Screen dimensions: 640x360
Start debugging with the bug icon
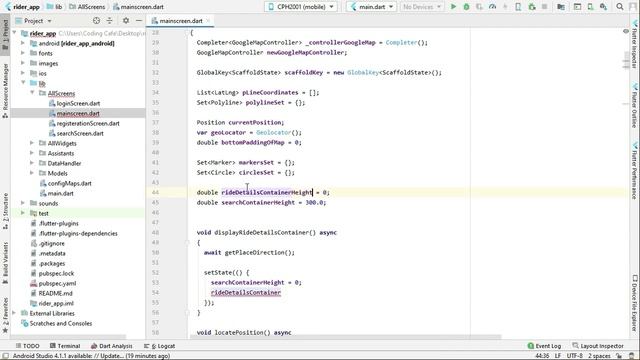click(x=466, y=7)
